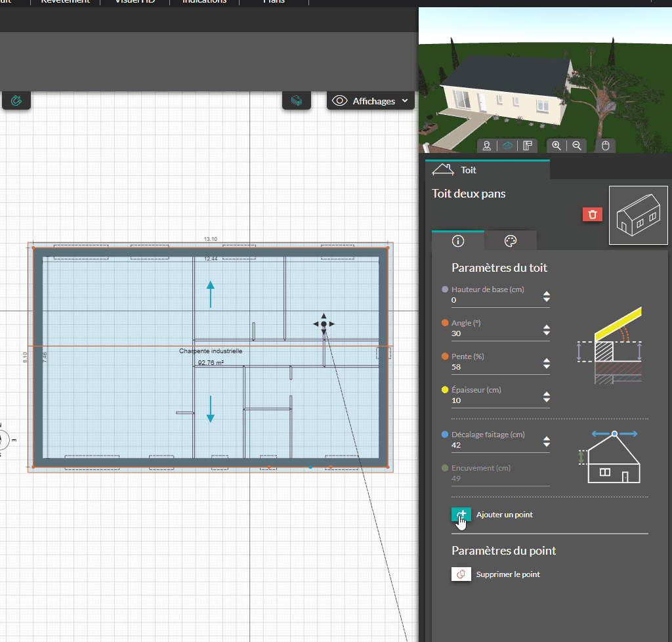Switch the 3D preview to floor plan view

(x=526, y=146)
